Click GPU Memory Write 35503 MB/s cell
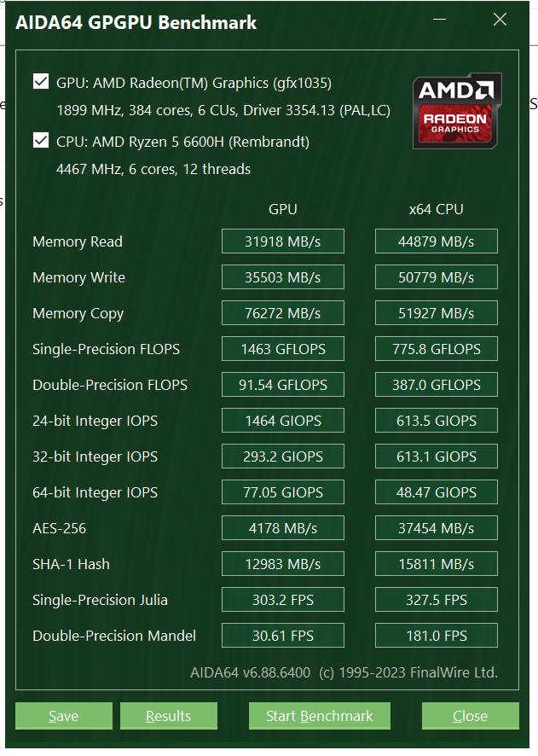The height and width of the screenshot is (756, 538). [283, 277]
